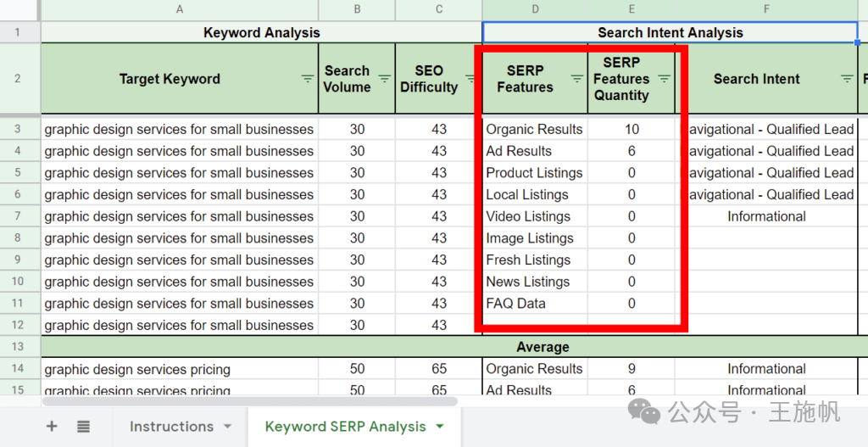868x447 pixels.
Task: Click the Organic Results cell in row 3
Action: pyautogui.click(x=535, y=129)
